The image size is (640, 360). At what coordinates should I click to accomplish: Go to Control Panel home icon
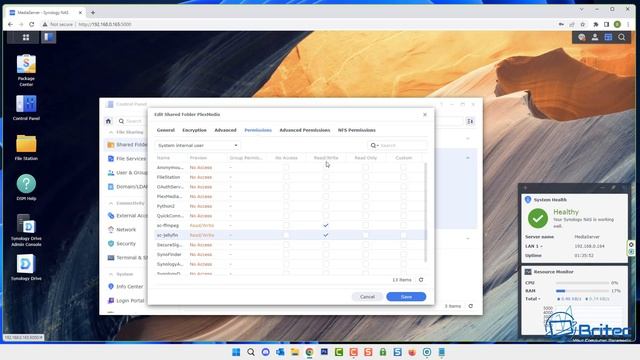click(x=109, y=121)
